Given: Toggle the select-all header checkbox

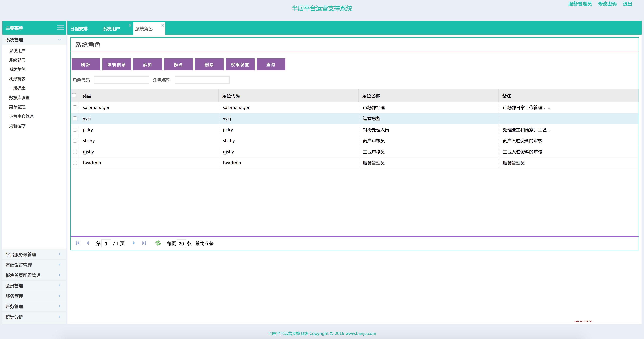Looking at the screenshot, I should click(x=74, y=95).
